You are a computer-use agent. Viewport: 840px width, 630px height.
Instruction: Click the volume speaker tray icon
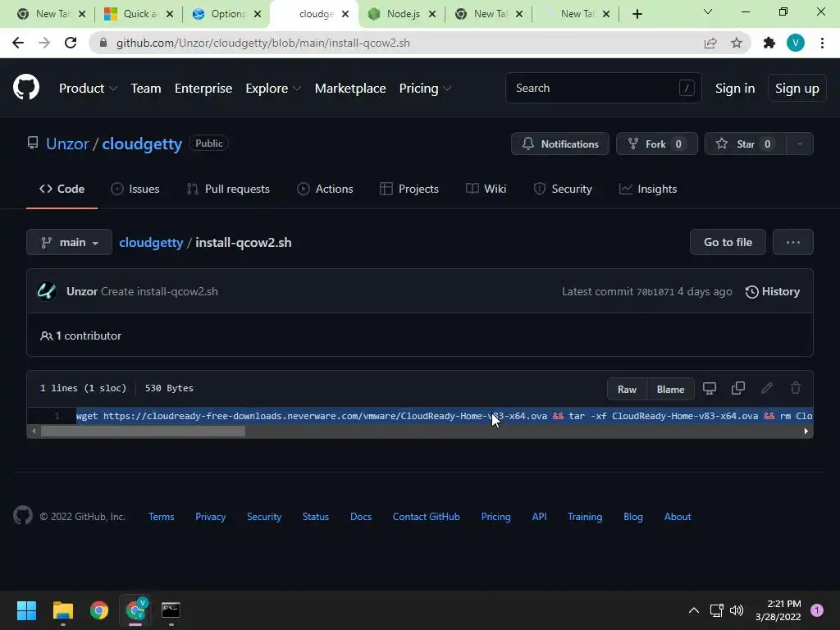(737, 610)
